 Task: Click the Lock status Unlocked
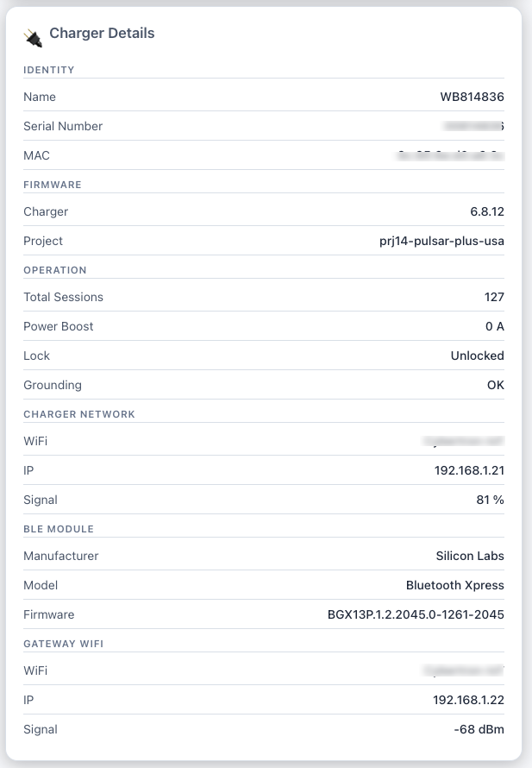477,356
